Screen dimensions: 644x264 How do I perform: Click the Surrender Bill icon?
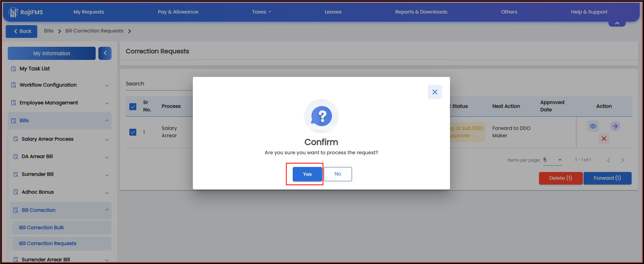pos(16,174)
